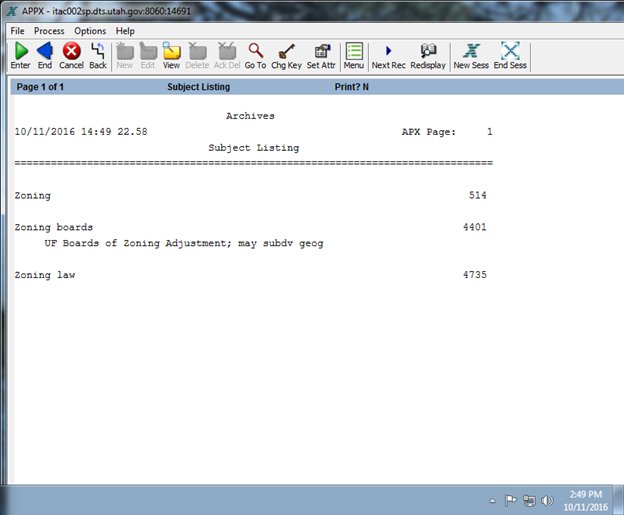The image size is (624, 515).
Task: Click the View folder icon
Action: [172, 51]
